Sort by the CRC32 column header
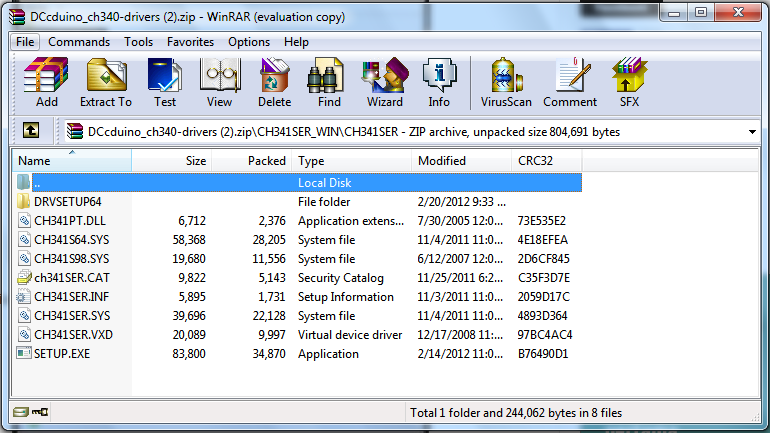 [x=547, y=161]
